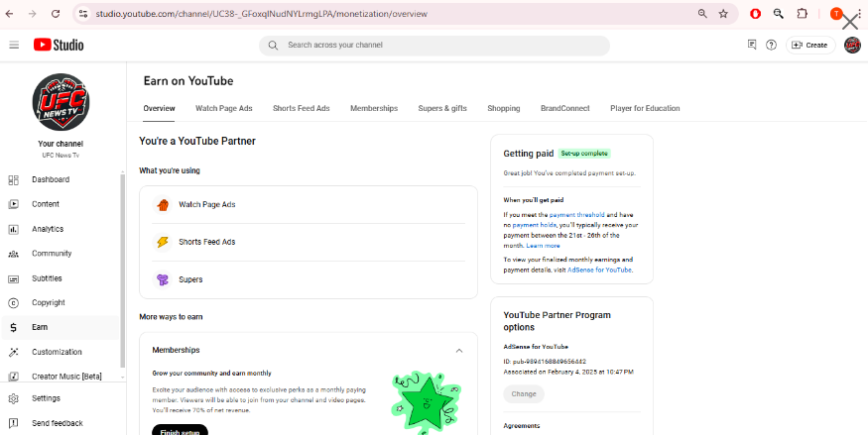Image resolution: width=868 pixels, height=435 pixels.
Task: Click the Community sidebar icon
Action: pos(13,254)
